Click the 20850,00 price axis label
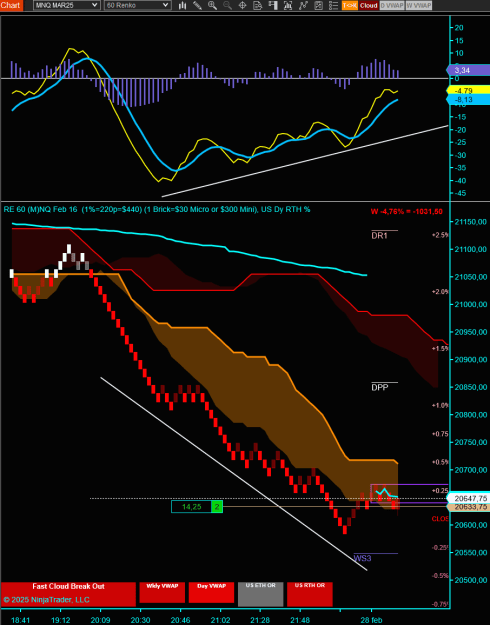This screenshot has height=625, width=490. click(471, 387)
